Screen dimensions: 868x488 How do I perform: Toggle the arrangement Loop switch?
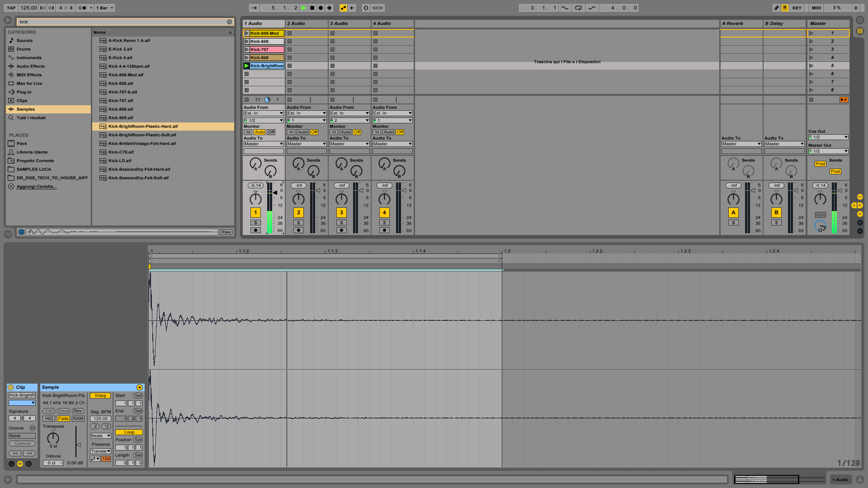tap(578, 8)
